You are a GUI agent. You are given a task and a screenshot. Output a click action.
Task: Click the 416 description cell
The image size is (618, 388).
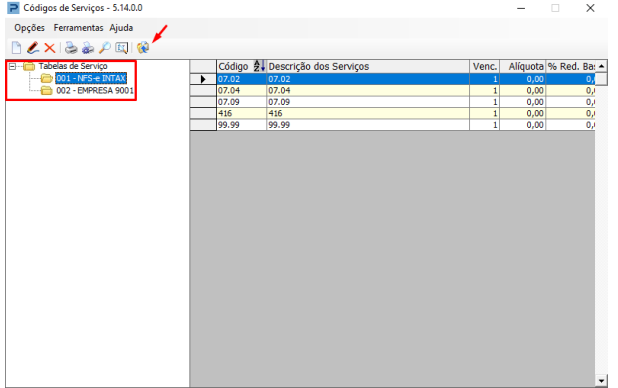(368, 114)
